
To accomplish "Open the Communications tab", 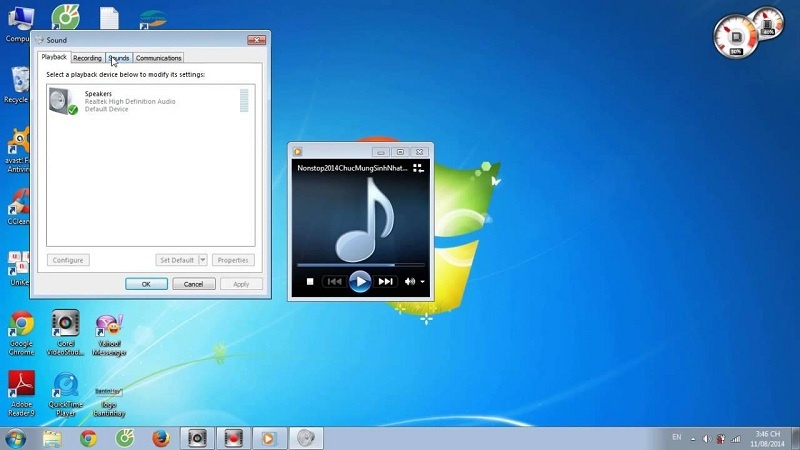I will (x=159, y=58).
